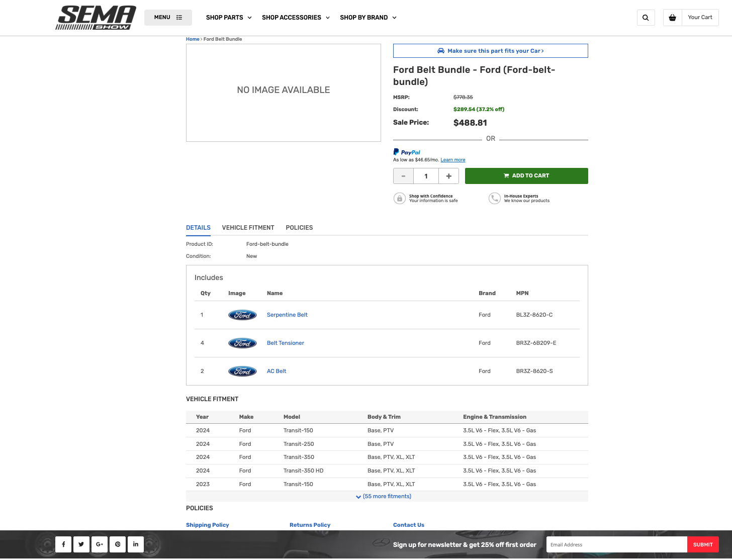Click the Home breadcrumb link

(193, 39)
